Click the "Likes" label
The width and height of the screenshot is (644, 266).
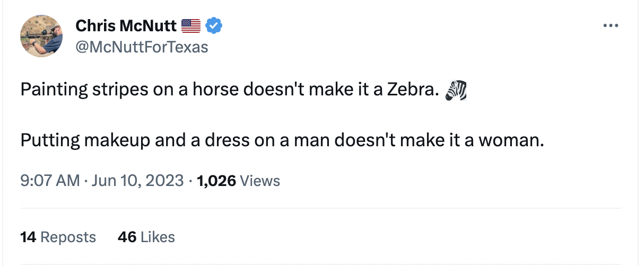158,237
